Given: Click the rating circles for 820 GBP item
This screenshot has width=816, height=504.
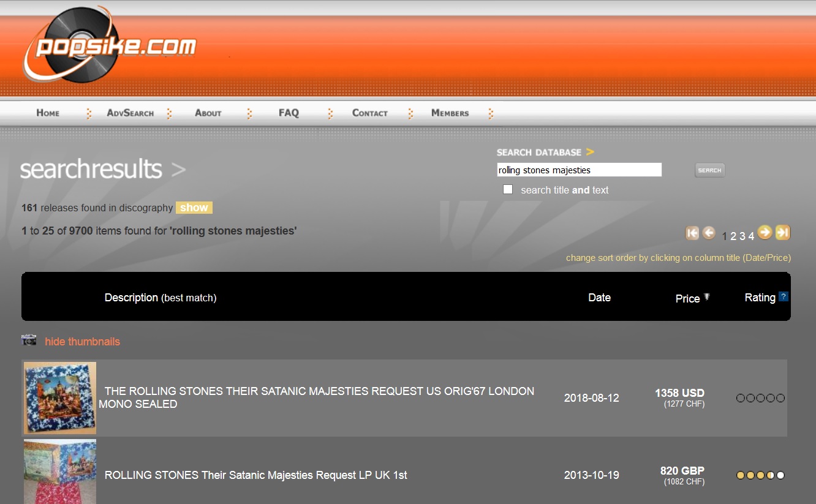Looking at the screenshot, I should click(x=760, y=475).
